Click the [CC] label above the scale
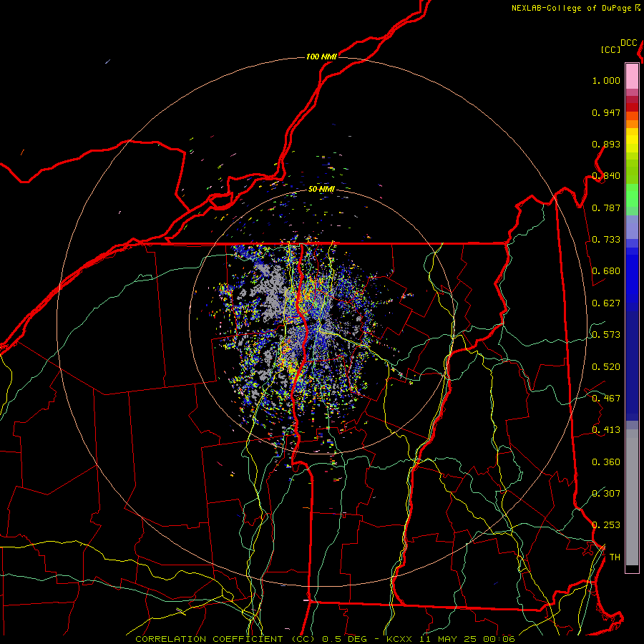The image size is (644, 644). [x=610, y=49]
